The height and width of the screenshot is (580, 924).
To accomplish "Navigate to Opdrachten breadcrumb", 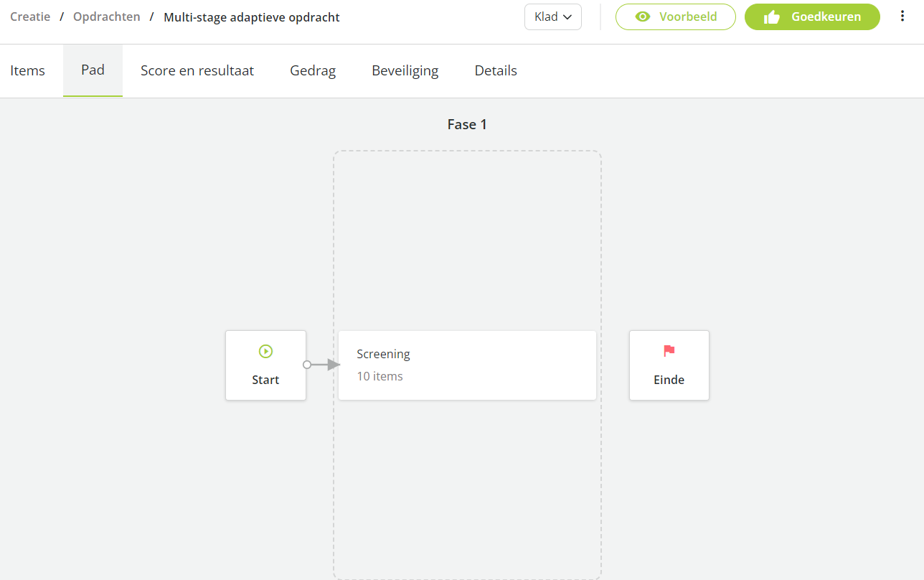I will [107, 17].
